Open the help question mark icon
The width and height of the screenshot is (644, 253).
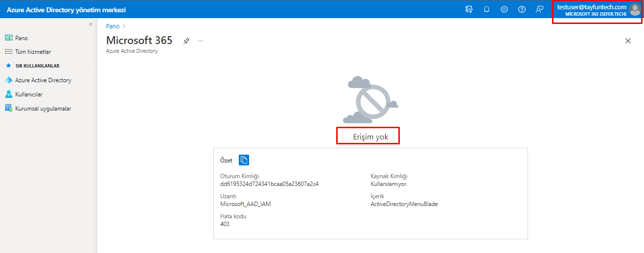pos(522,9)
